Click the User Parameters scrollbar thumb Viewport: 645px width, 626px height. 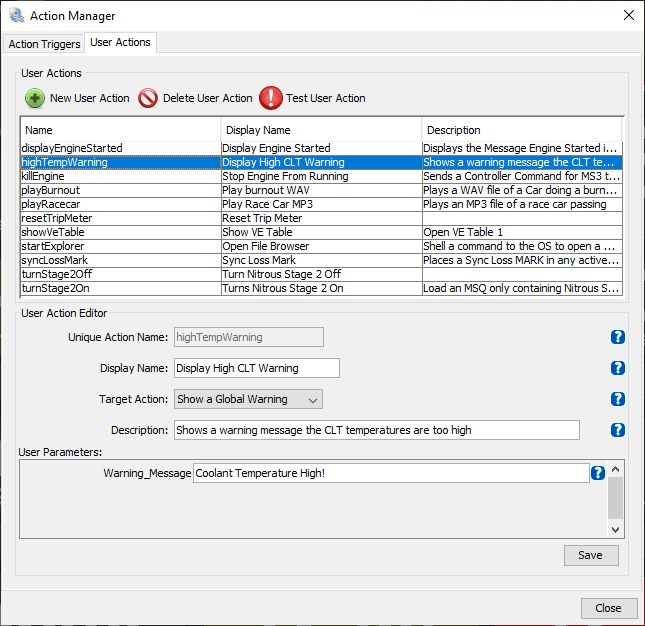[615, 498]
